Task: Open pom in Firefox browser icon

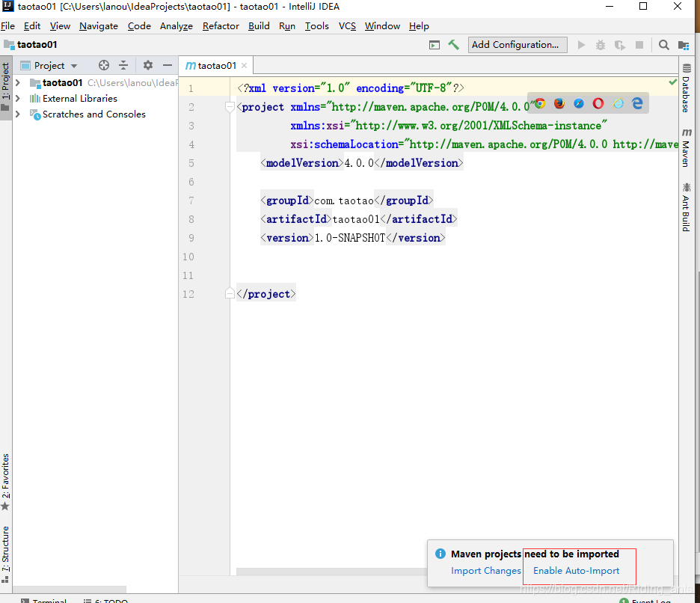Action: (x=559, y=104)
